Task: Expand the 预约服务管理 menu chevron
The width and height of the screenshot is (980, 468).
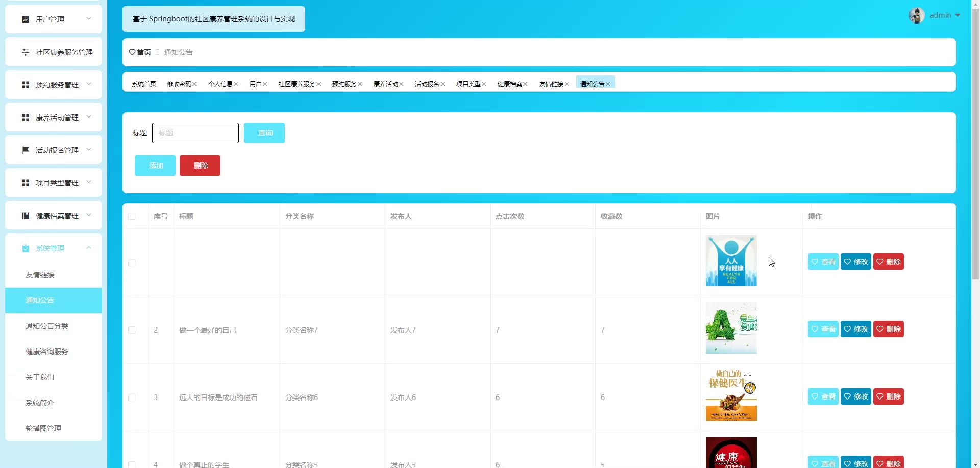Action: point(89,84)
